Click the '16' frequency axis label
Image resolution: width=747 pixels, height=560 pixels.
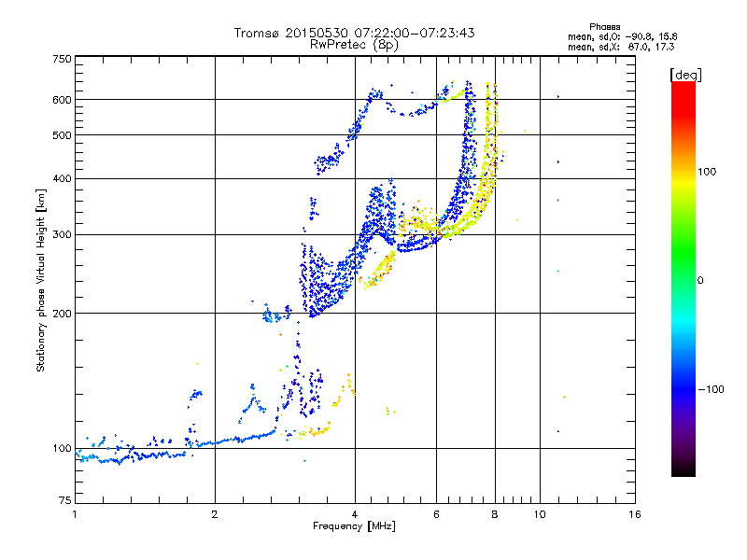[635, 514]
